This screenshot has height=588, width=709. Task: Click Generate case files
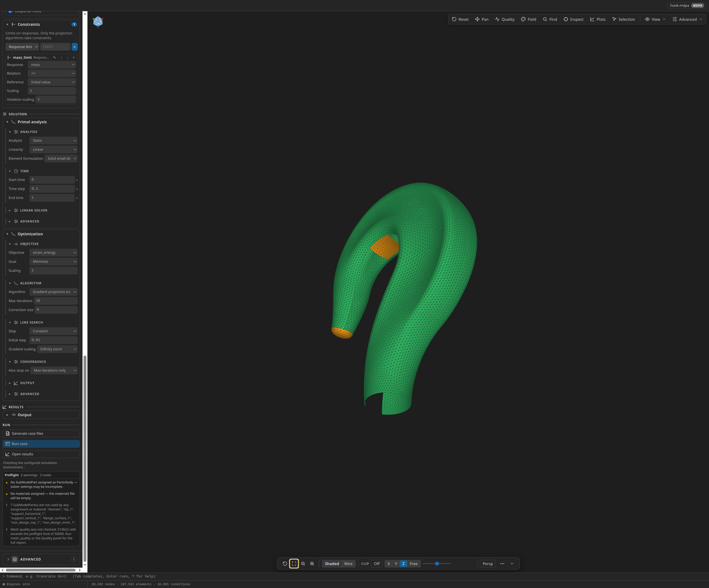click(x=41, y=433)
